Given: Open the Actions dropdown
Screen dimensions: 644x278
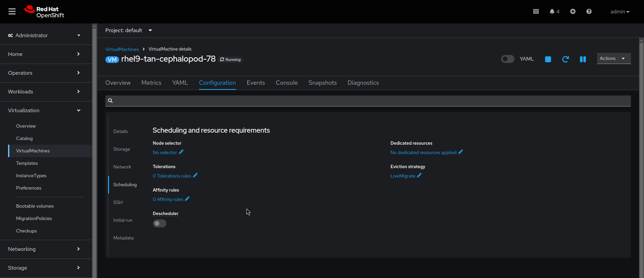Looking at the screenshot, I should click(613, 59).
